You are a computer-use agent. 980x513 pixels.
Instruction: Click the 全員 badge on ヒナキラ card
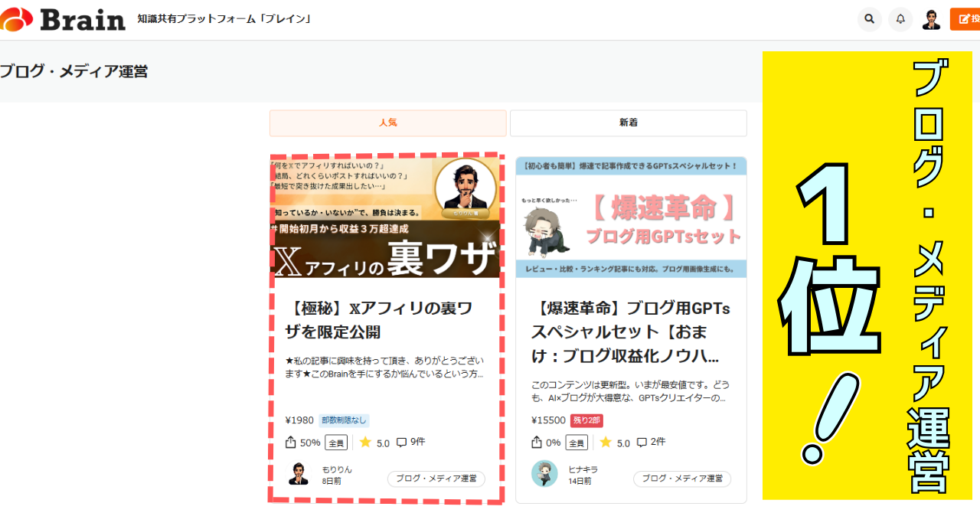(x=577, y=443)
